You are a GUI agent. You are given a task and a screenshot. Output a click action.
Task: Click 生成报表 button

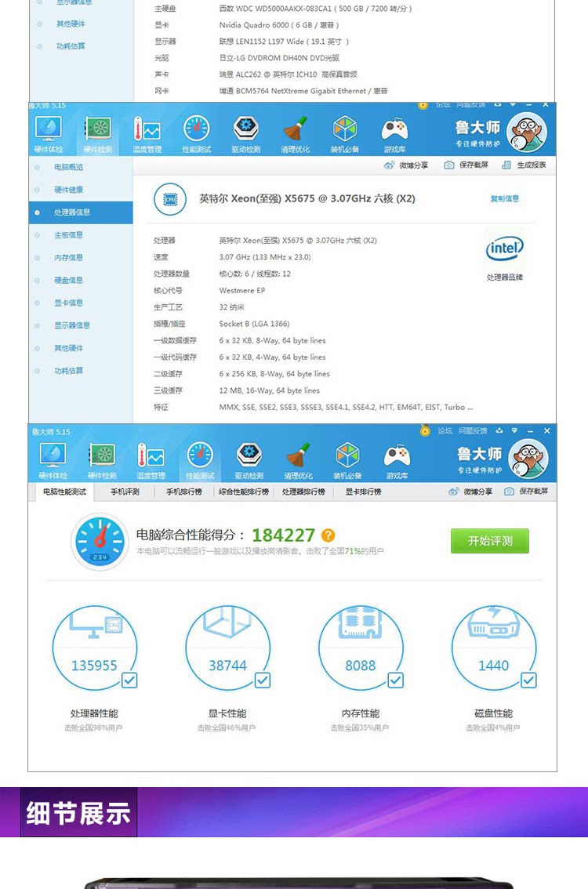(x=524, y=165)
